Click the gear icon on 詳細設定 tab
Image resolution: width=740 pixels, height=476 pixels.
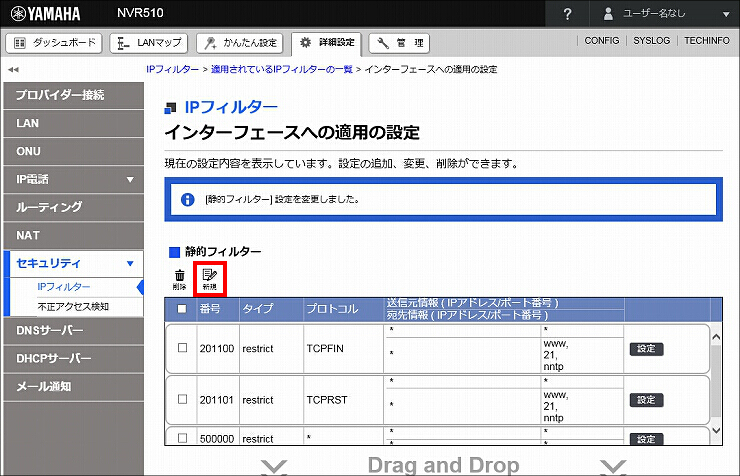coord(305,42)
